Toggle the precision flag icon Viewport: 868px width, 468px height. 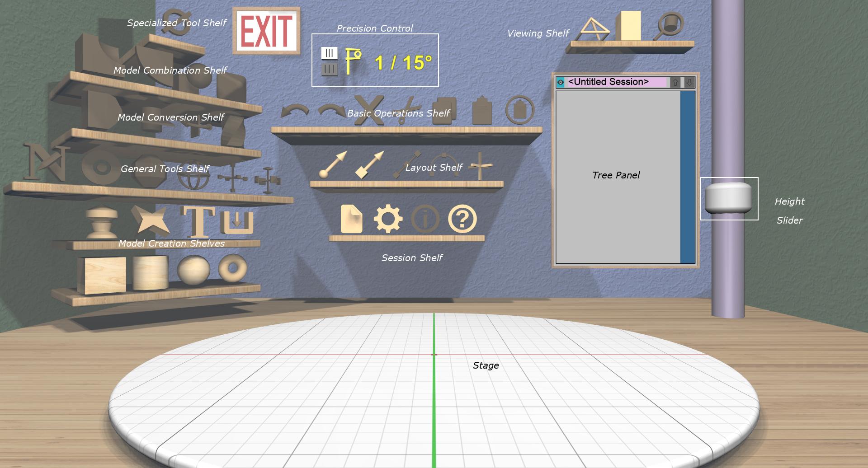[353, 61]
